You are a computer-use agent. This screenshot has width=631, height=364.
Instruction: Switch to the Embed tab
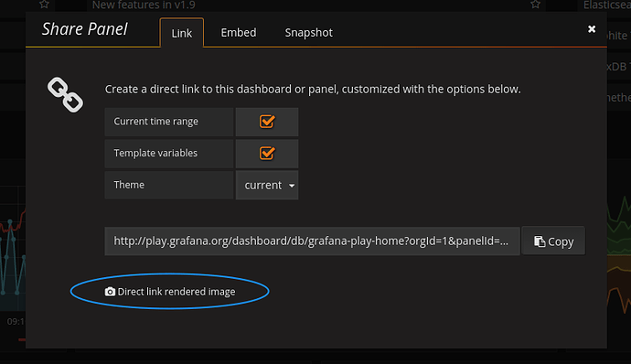coord(239,33)
